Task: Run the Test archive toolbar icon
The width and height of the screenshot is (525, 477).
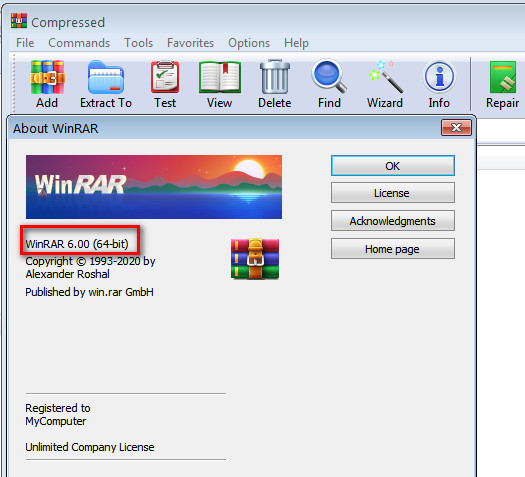Action: (165, 77)
